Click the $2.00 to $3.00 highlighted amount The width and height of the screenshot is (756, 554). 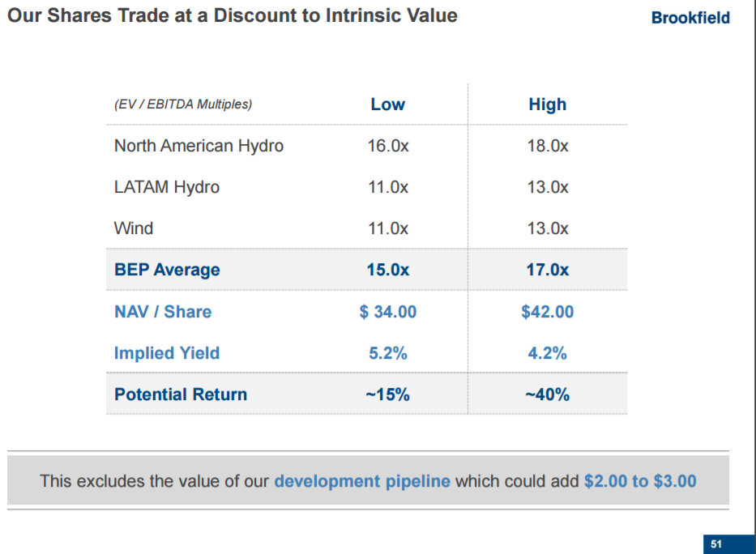[640, 481]
